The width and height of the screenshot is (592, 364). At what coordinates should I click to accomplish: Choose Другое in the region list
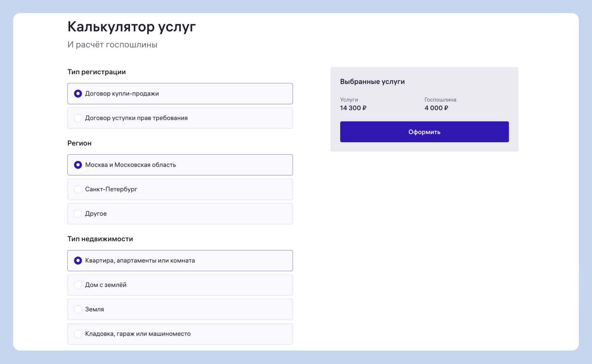tap(78, 214)
